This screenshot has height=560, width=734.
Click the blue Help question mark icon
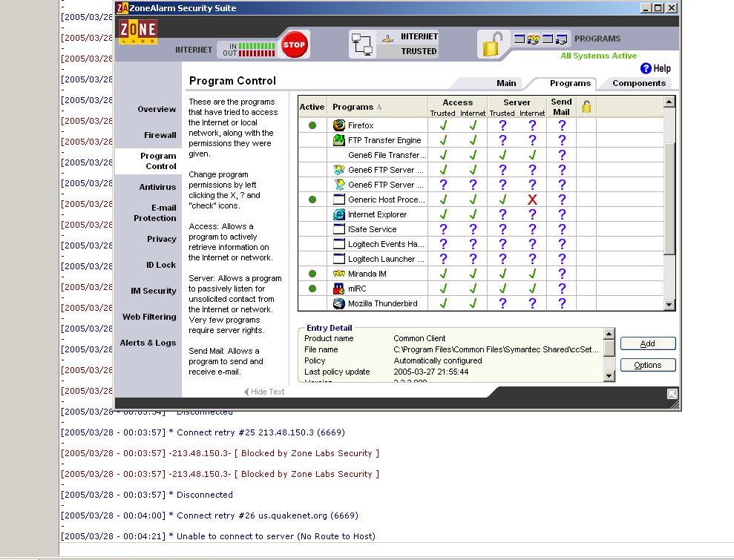646,68
